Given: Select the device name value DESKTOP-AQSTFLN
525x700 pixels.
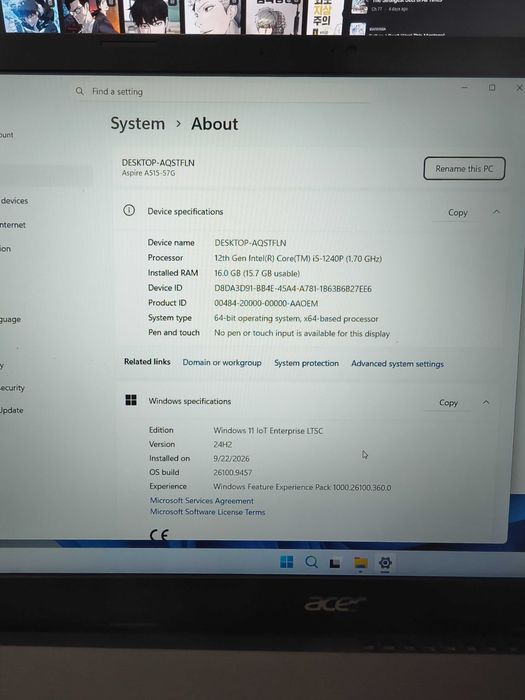Looking at the screenshot, I should (250, 243).
